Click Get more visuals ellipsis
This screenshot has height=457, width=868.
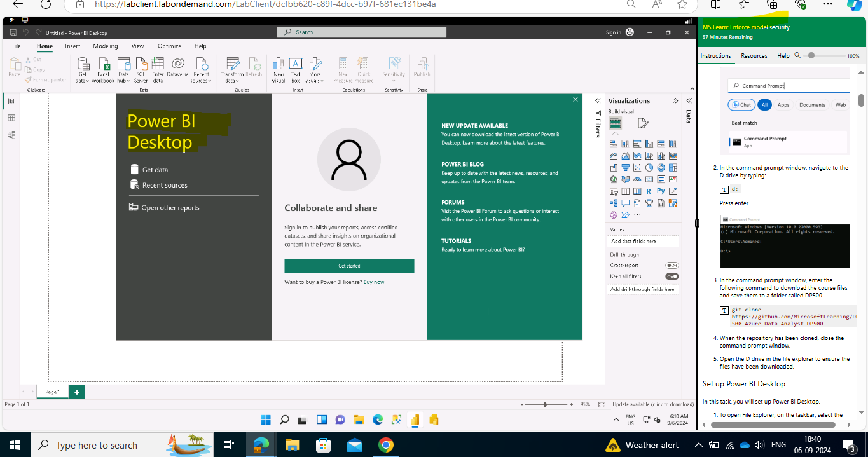coord(637,214)
